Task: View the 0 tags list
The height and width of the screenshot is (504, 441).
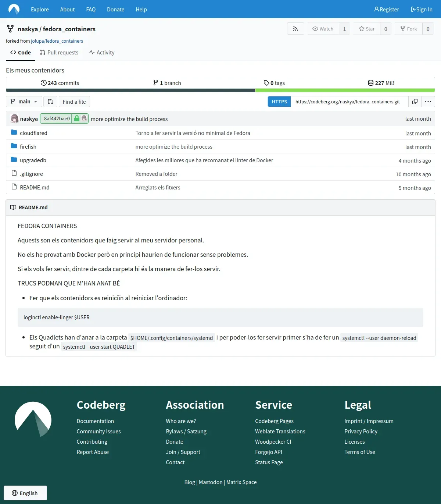Action: click(274, 83)
